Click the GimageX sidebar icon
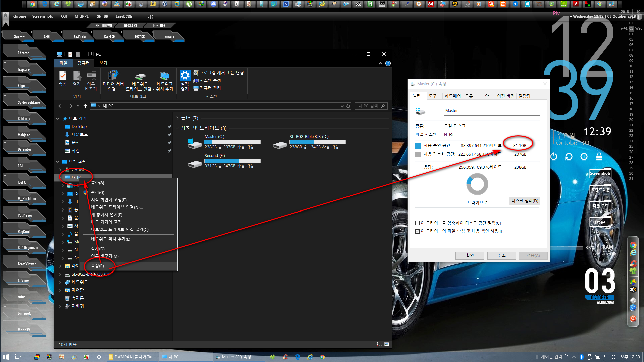 tap(24, 313)
